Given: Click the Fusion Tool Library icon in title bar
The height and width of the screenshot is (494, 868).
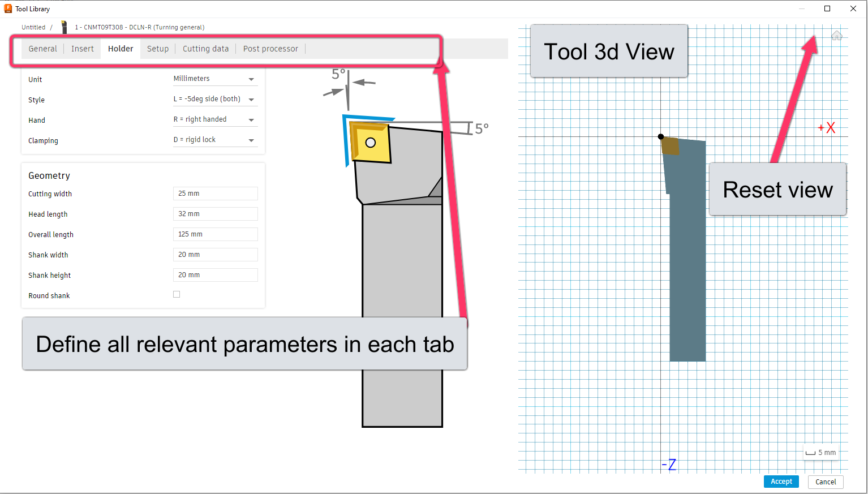Looking at the screenshot, I should coord(7,8).
